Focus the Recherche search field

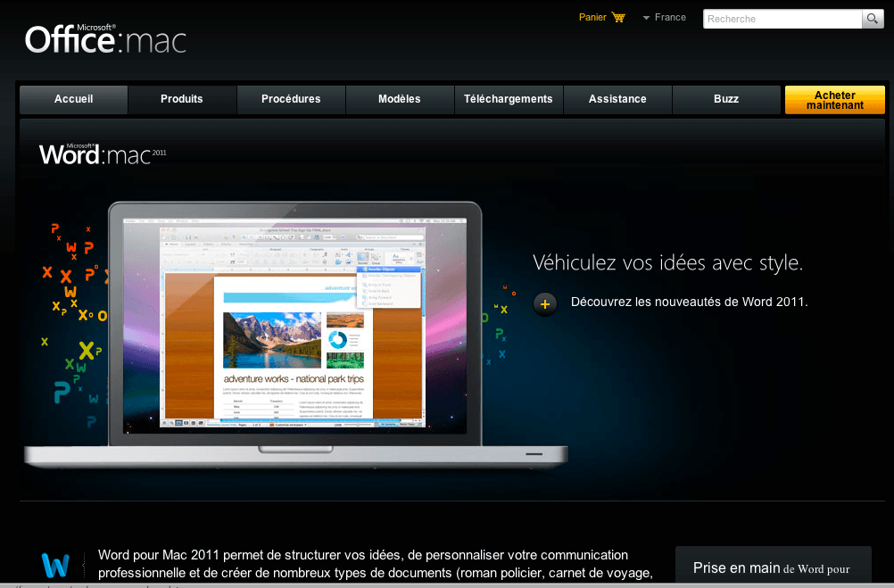(x=782, y=19)
